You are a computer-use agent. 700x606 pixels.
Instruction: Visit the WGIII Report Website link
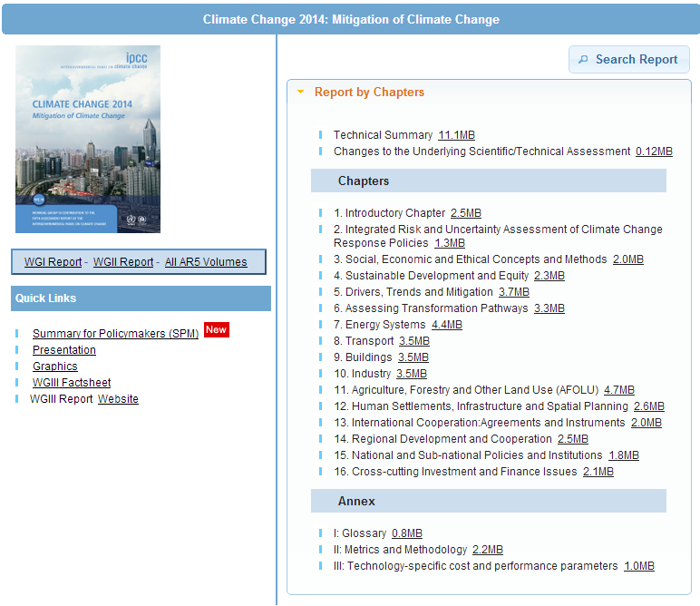click(118, 399)
